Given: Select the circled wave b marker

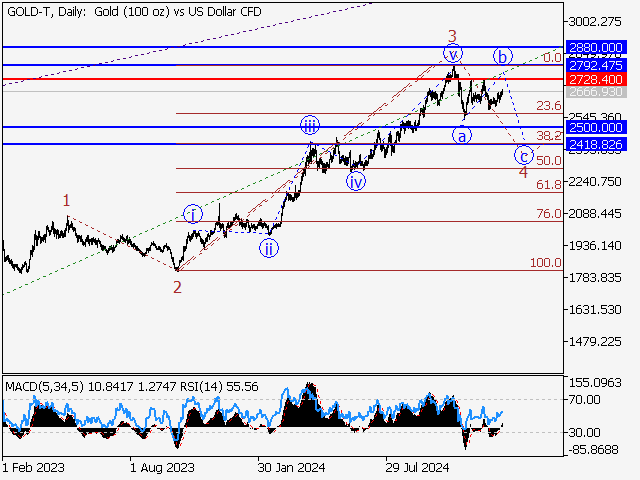Looking at the screenshot, I should pos(503,56).
